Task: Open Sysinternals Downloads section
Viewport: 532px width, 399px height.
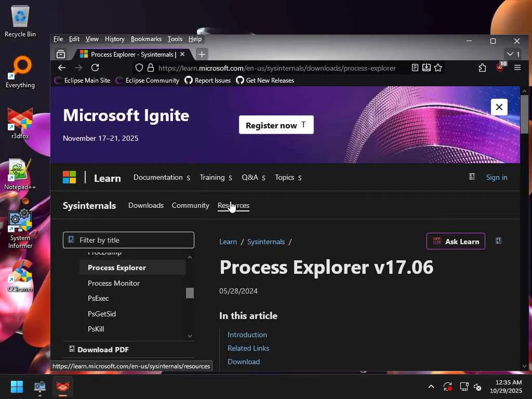Action: (x=146, y=205)
